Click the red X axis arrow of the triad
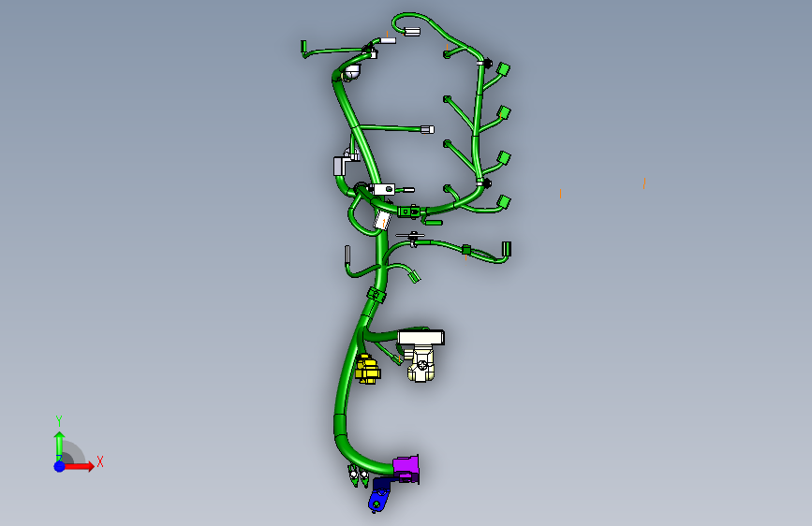812x526 pixels. click(81, 466)
